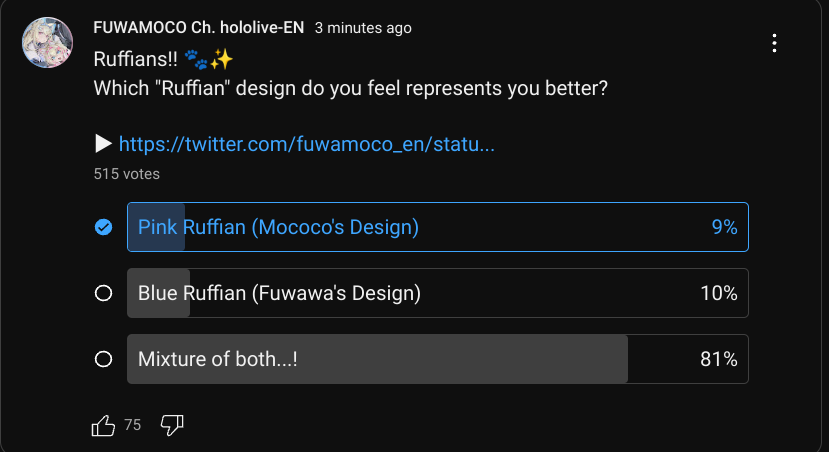Viewport: 829px width, 452px height.
Task: Click the checked circle beside Pink Ruffian
Action: [x=102, y=228]
